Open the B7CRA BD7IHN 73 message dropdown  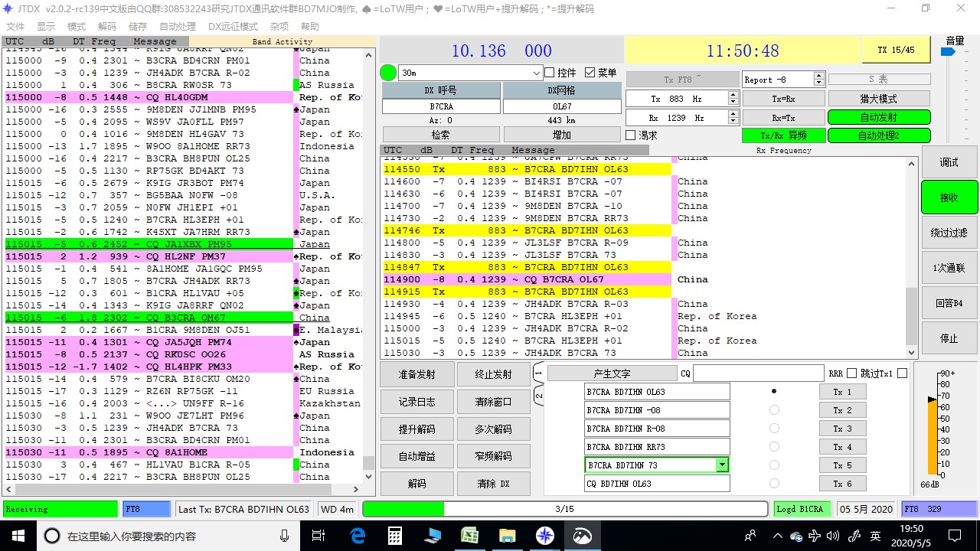coord(721,465)
